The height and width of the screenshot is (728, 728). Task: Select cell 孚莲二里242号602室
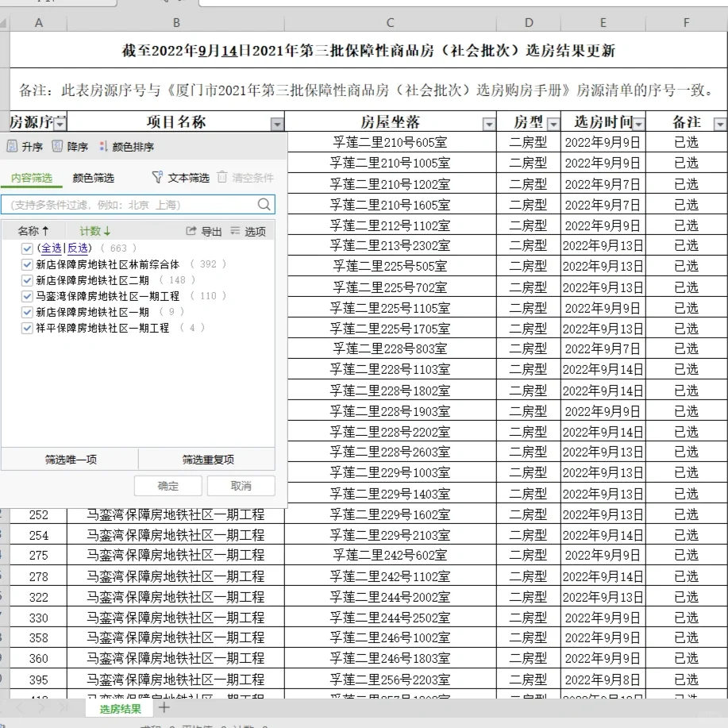(391, 555)
